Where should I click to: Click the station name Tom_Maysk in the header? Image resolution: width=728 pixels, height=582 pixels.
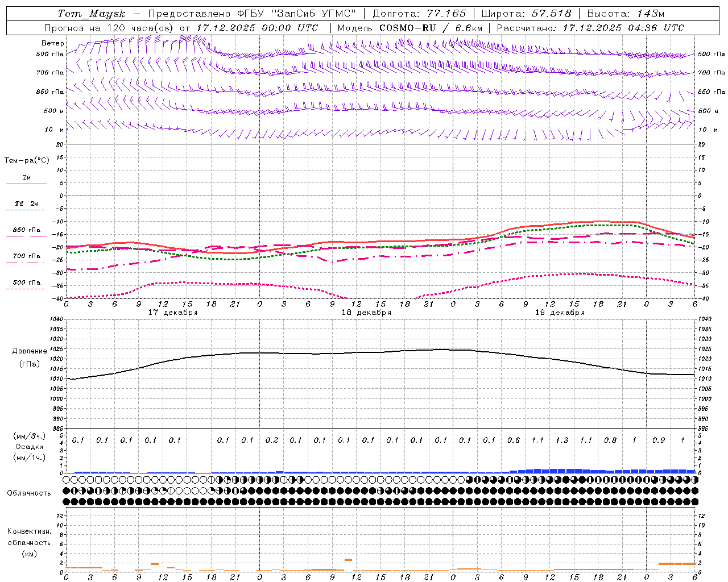(x=92, y=14)
